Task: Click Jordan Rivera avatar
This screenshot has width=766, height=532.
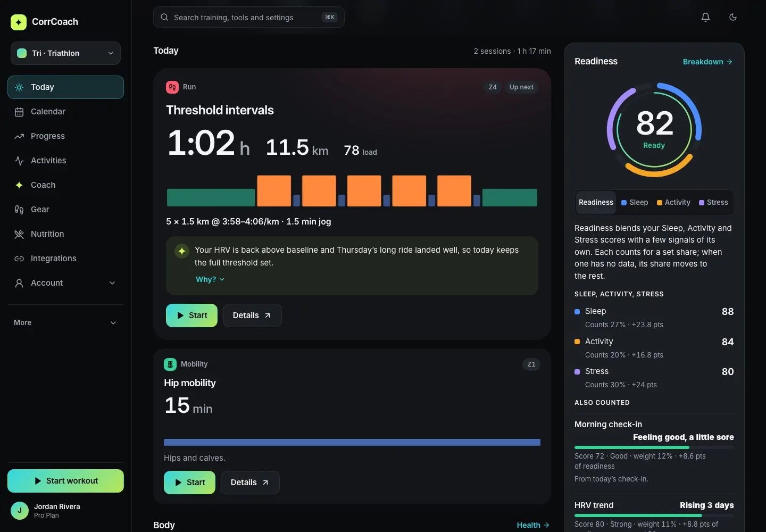Action: 20,511
